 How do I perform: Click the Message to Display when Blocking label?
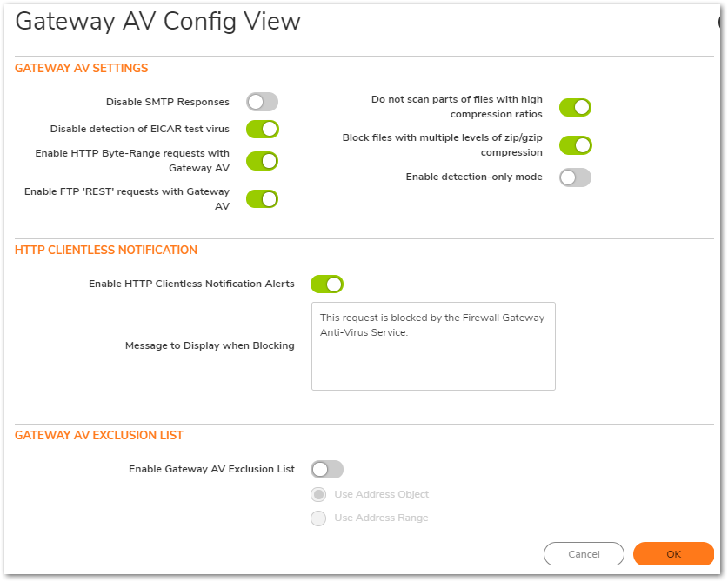click(210, 345)
